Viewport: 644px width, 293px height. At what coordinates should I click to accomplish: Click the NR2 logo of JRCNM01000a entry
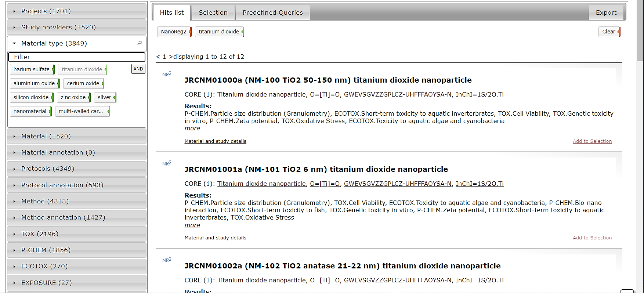167,74
